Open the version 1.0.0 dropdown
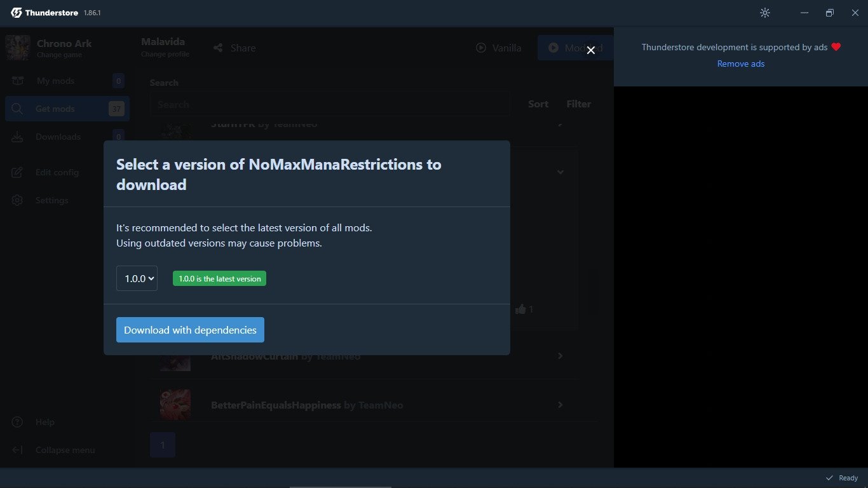868x488 pixels. 137,278
